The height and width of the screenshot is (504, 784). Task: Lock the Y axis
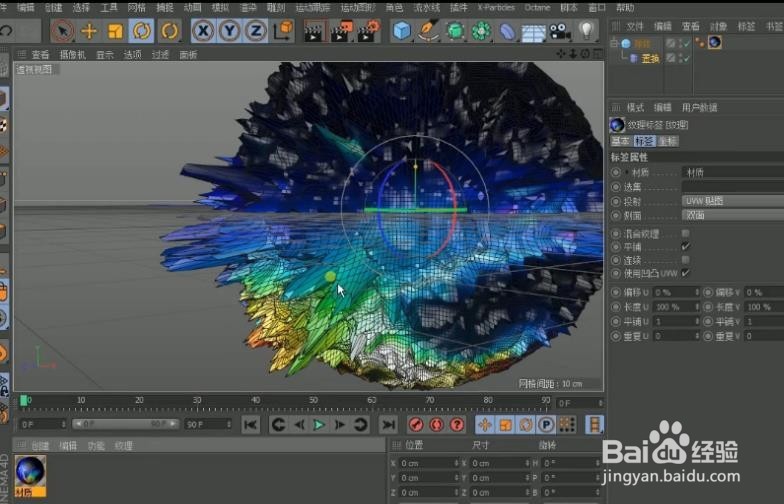coord(230,31)
